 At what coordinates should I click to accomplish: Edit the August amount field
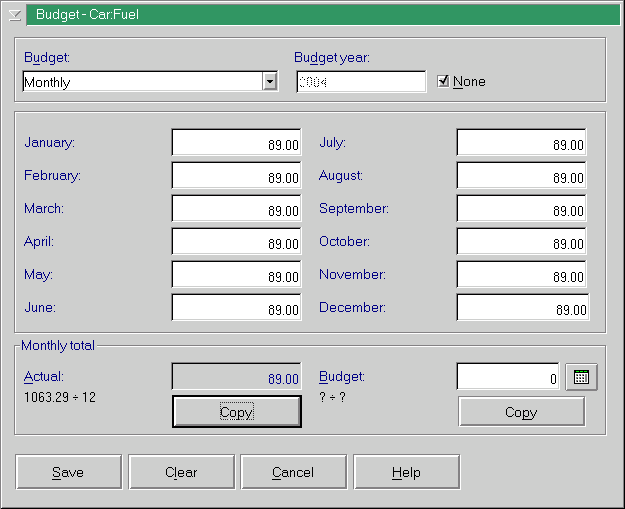[521, 175]
